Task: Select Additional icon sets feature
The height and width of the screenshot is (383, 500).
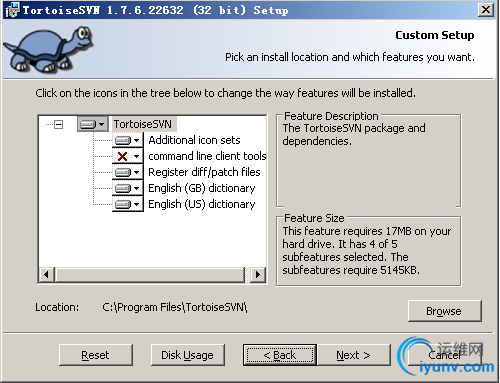Action: pos(194,140)
